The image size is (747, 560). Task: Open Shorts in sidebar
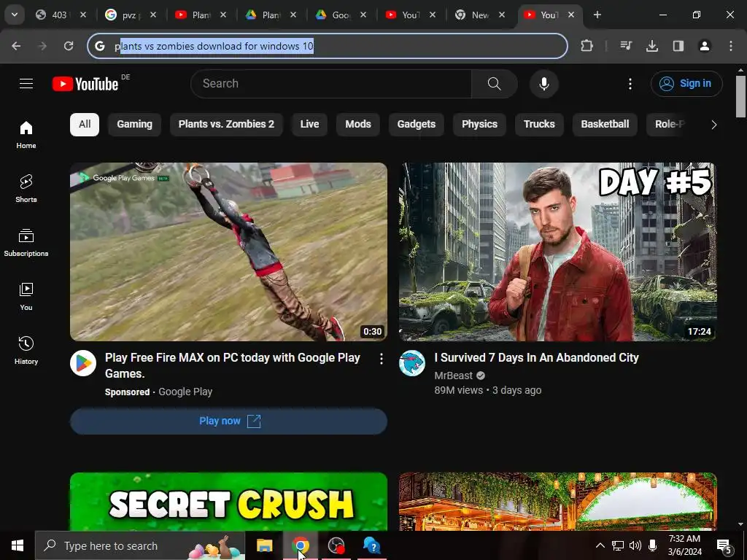point(26,189)
